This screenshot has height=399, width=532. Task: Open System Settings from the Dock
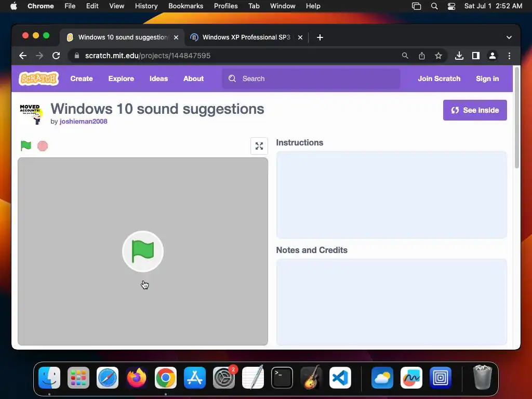pyautogui.click(x=224, y=378)
